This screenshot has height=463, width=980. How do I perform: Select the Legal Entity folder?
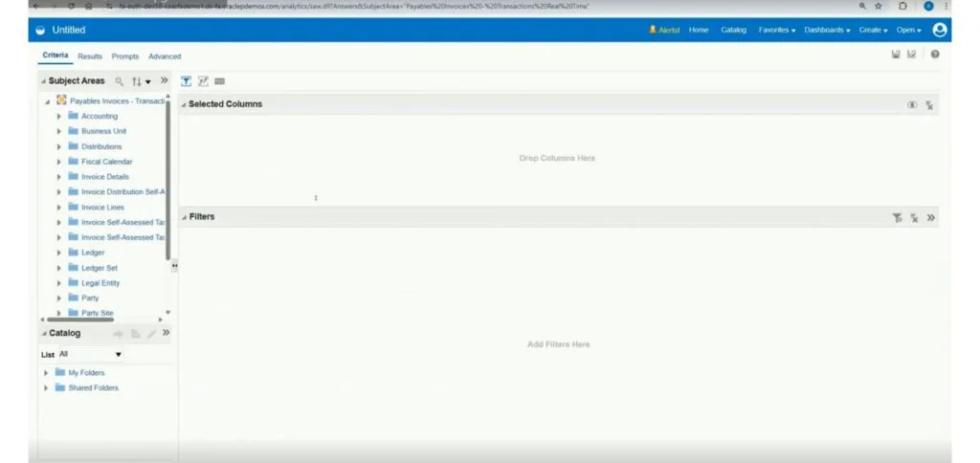[x=100, y=283]
